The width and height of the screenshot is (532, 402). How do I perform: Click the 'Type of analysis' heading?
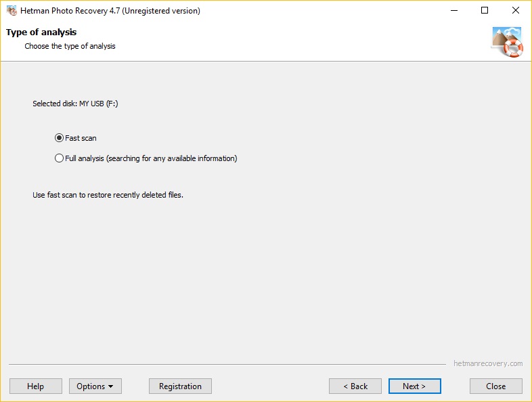[41, 32]
